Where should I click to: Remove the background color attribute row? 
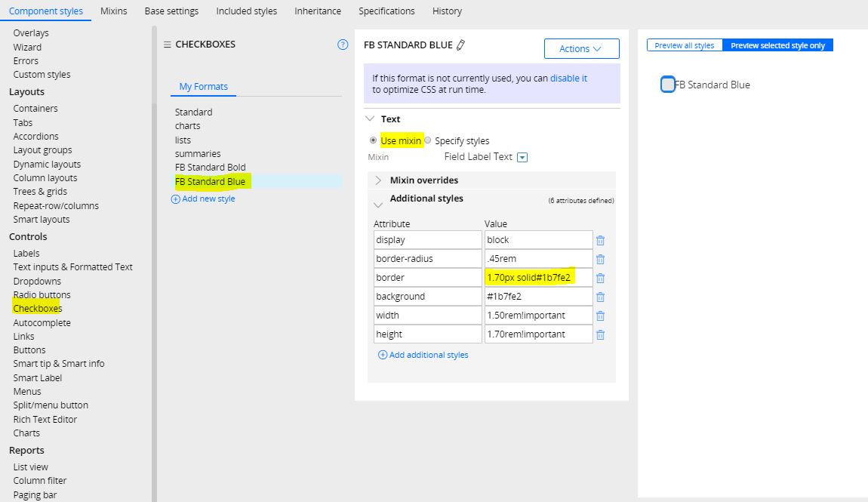(x=600, y=296)
